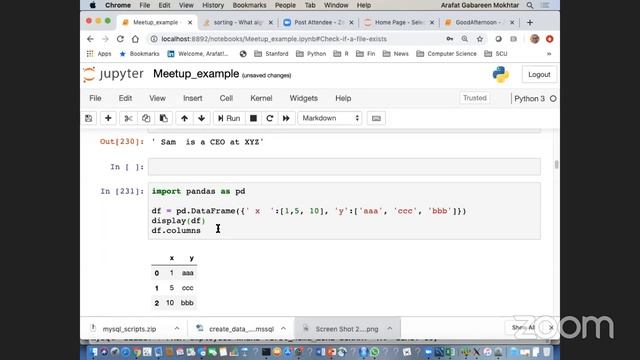Select the empty code cell
Viewport: 640px width, 360px height.
click(344, 167)
